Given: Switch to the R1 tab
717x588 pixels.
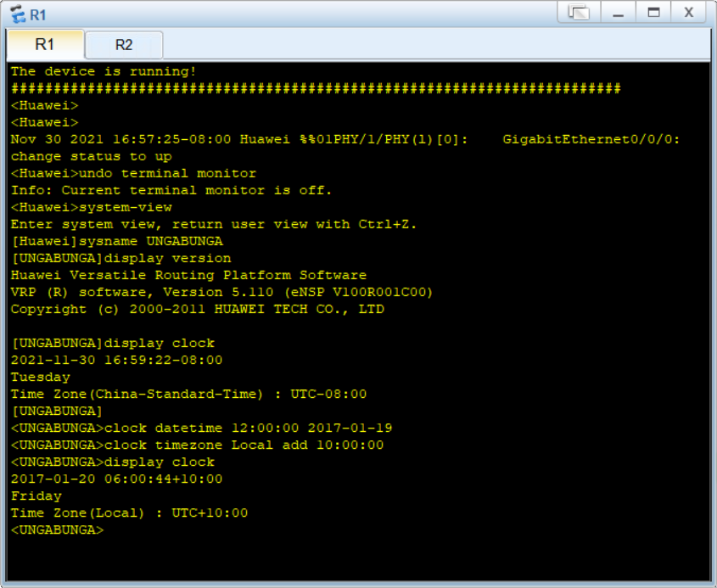Looking at the screenshot, I should click(45, 45).
